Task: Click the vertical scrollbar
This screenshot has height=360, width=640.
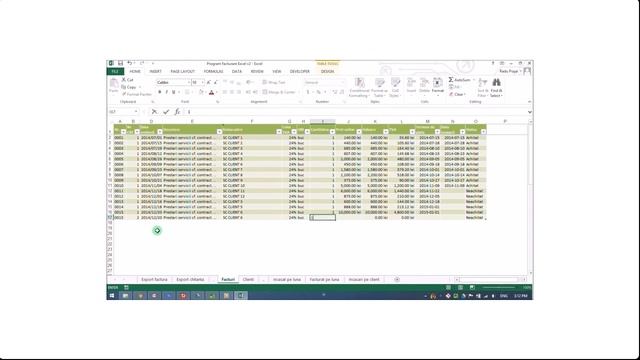Action: [x=530, y=198]
